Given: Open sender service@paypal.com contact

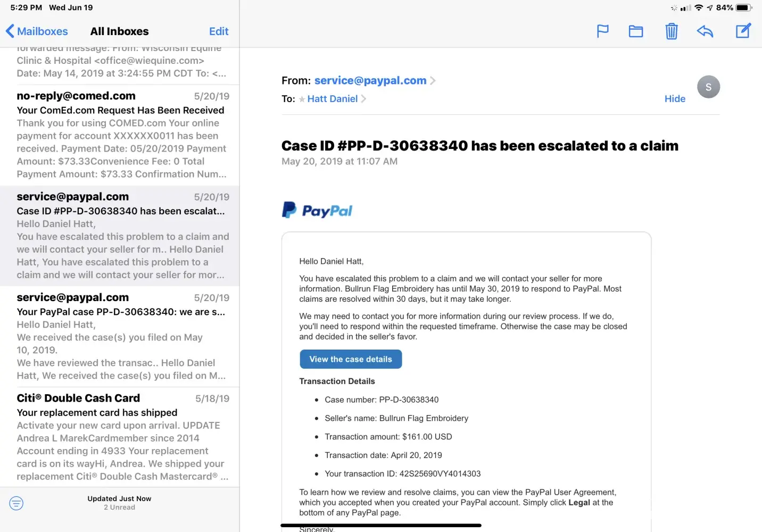Looking at the screenshot, I should [370, 80].
